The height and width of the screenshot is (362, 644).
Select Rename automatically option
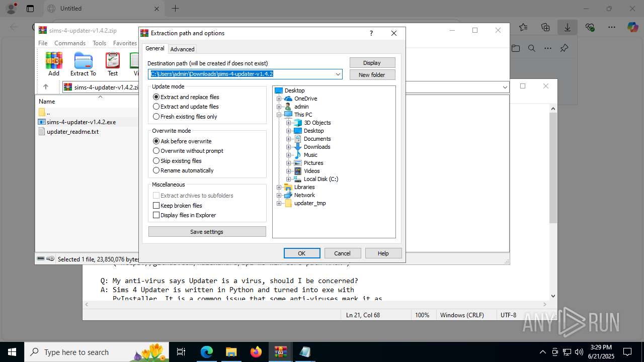(183, 170)
